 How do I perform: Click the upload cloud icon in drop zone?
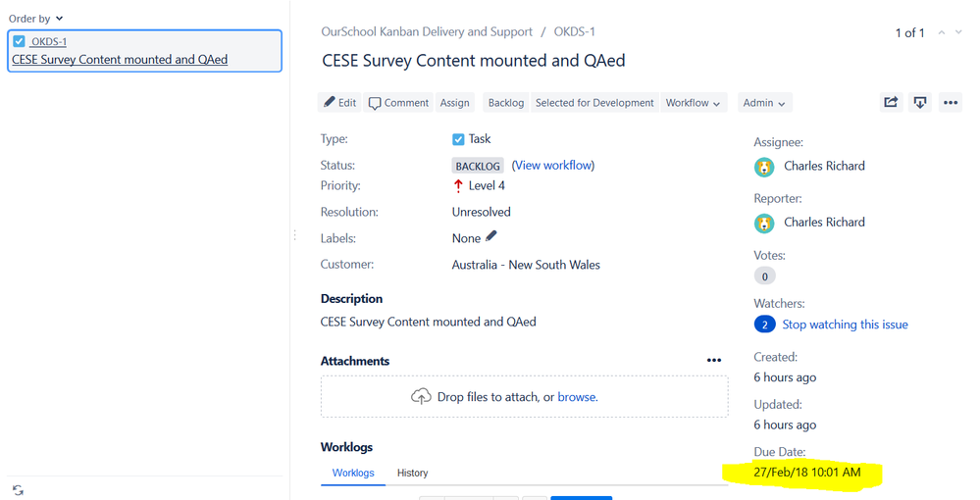[x=421, y=396]
